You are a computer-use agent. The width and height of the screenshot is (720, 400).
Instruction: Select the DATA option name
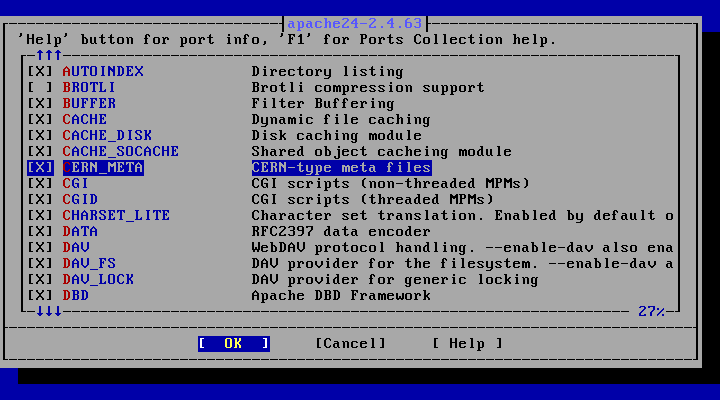pyautogui.click(x=80, y=232)
